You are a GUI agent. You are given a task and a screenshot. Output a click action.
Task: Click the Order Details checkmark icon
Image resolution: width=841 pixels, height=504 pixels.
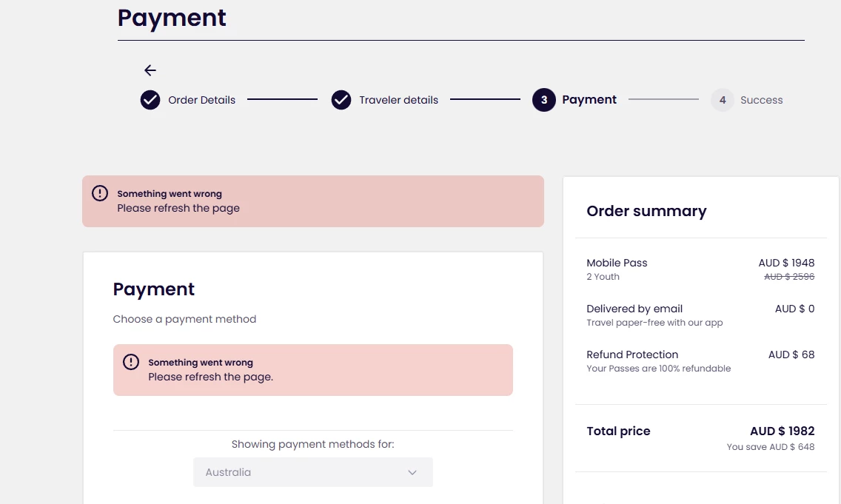(150, 100)
